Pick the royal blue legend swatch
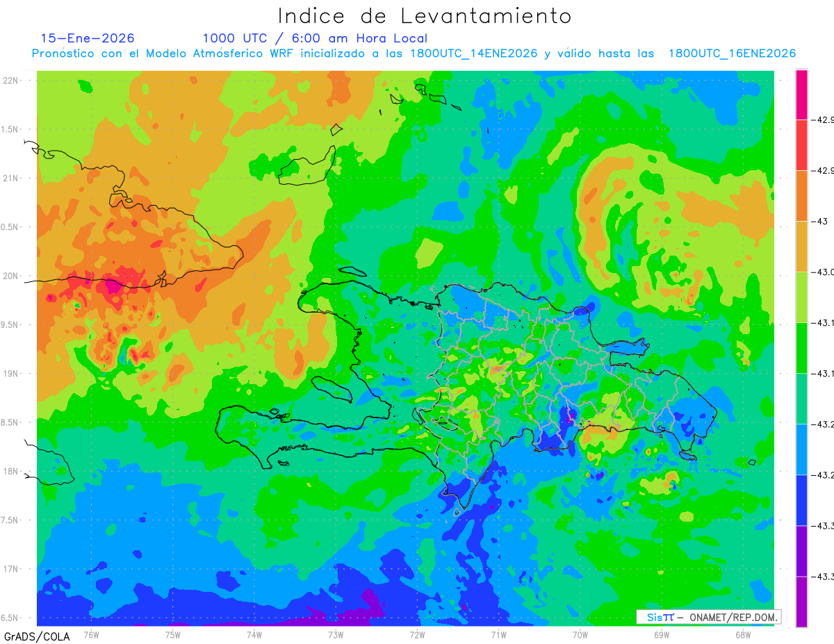This screenshot has width=834, height=644. pos(801,500)
